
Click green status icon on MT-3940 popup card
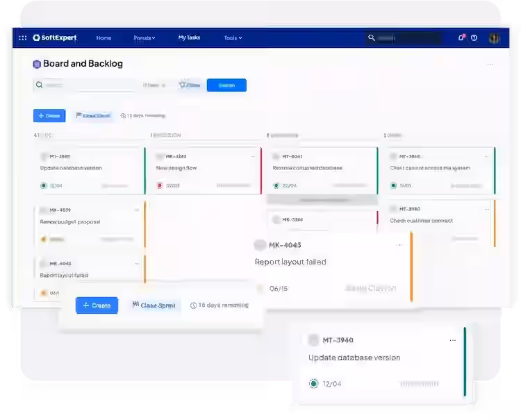pyautogui.click(x=313, y=383)
